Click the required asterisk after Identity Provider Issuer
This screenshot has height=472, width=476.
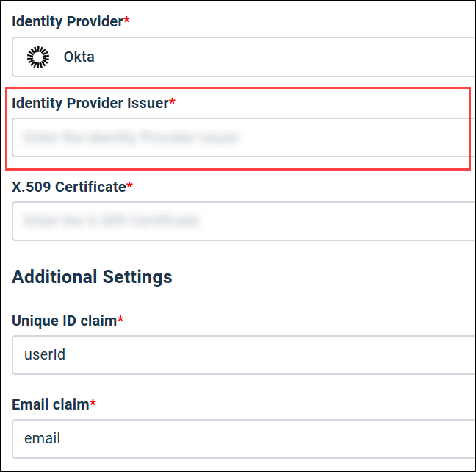click(x=173, y=102)
